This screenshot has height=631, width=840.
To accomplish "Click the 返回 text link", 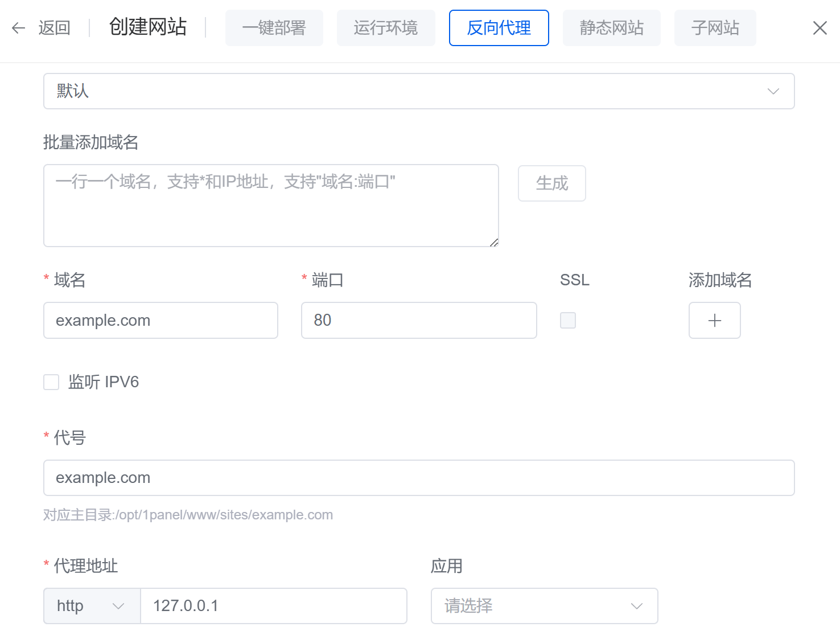I will click(54, 28).
